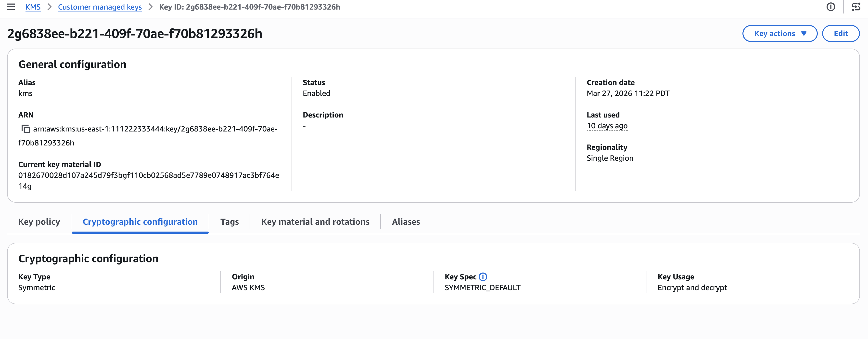Click the key ID page heading
The height and width of the screenshot is (339, 868).
coord(134,34)
